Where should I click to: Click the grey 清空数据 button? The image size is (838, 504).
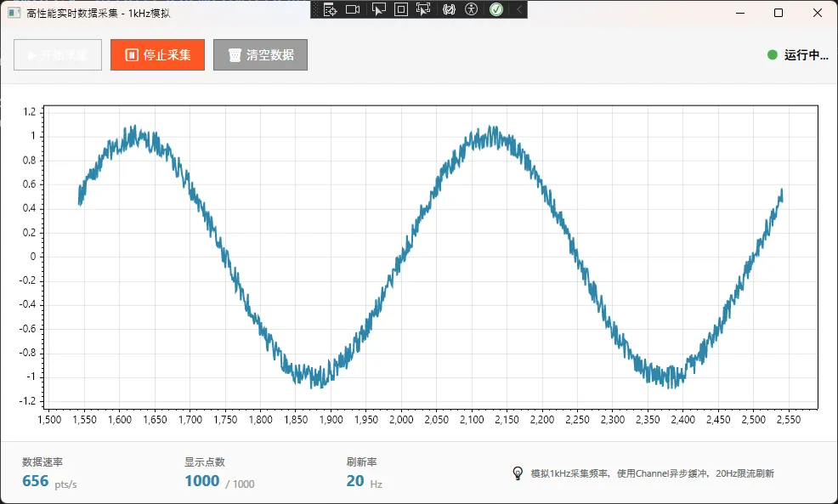pyautogui.click(x=260, y=55)
